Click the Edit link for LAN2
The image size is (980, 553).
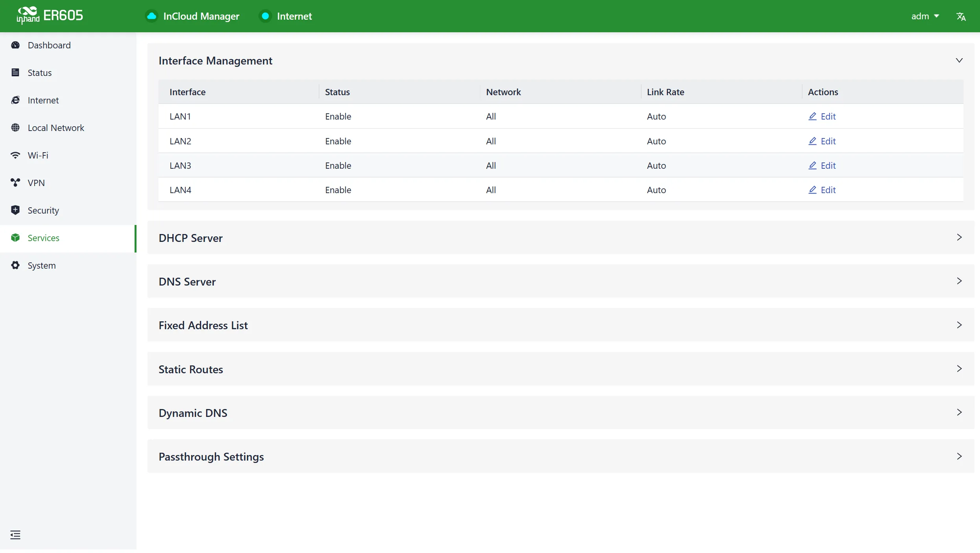[822, 141]
